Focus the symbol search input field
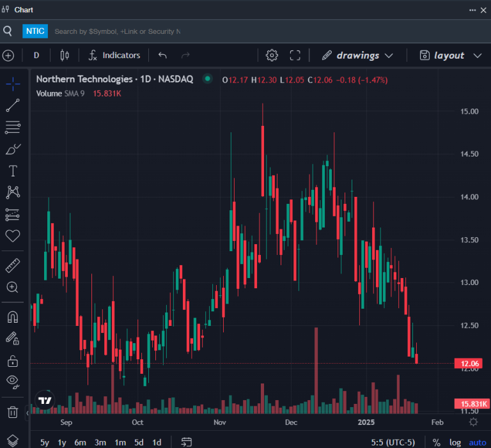 pyautogui.click(x=117, y=31)
